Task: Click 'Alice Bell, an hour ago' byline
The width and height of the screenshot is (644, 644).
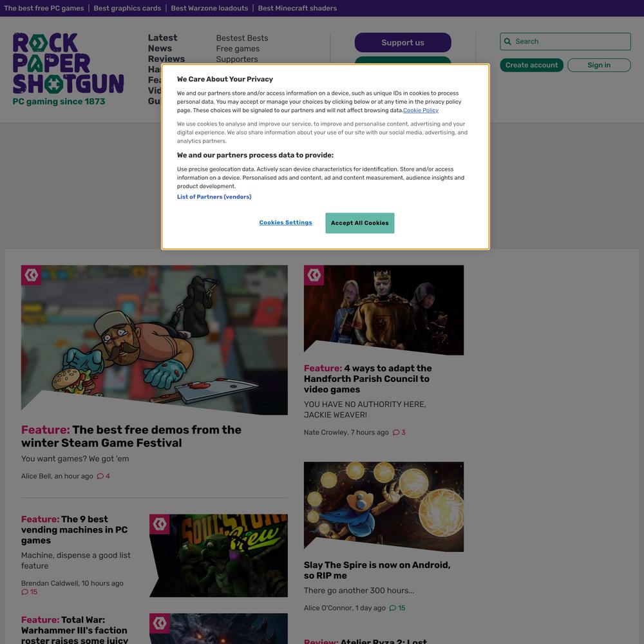Action: coord(57,477)
